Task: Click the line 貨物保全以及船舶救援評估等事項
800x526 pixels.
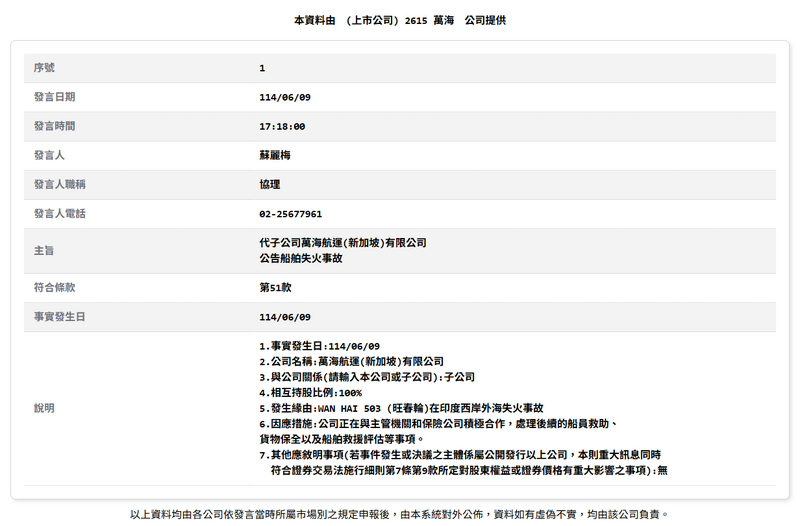Action: [341, 439]
